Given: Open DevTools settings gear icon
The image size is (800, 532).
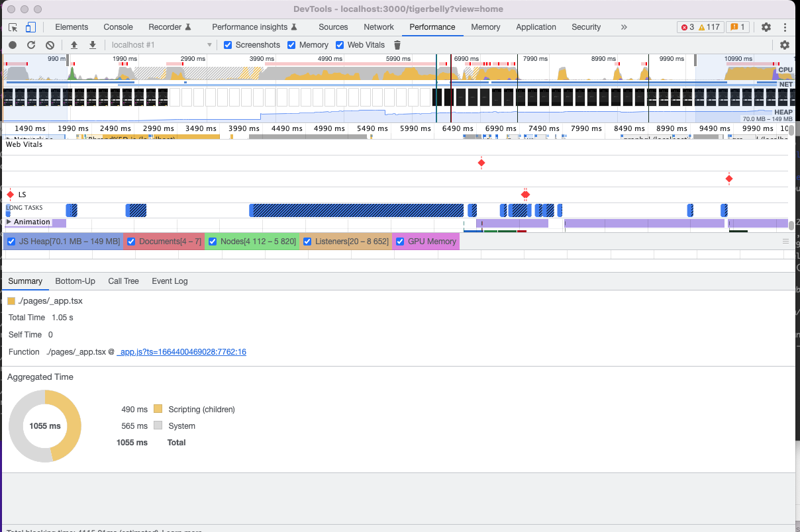Looking at the screenshot, I should pos(766,27).
